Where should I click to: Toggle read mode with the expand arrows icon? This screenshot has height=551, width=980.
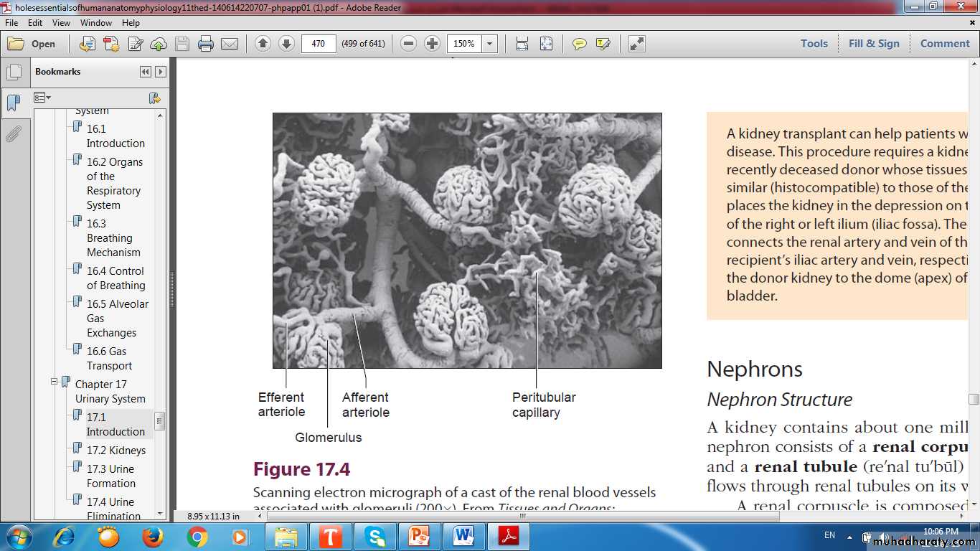point(636,44)
